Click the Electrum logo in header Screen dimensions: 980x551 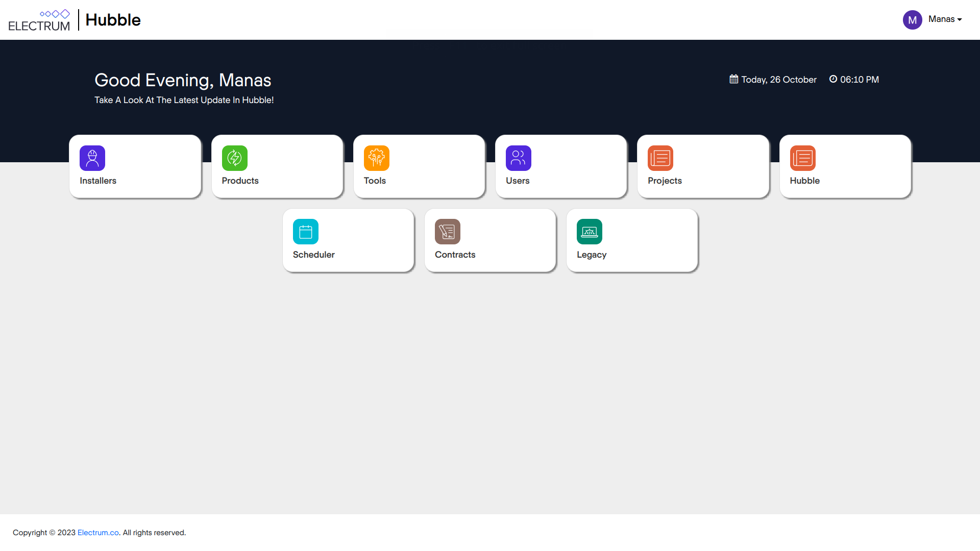(39, 20)
